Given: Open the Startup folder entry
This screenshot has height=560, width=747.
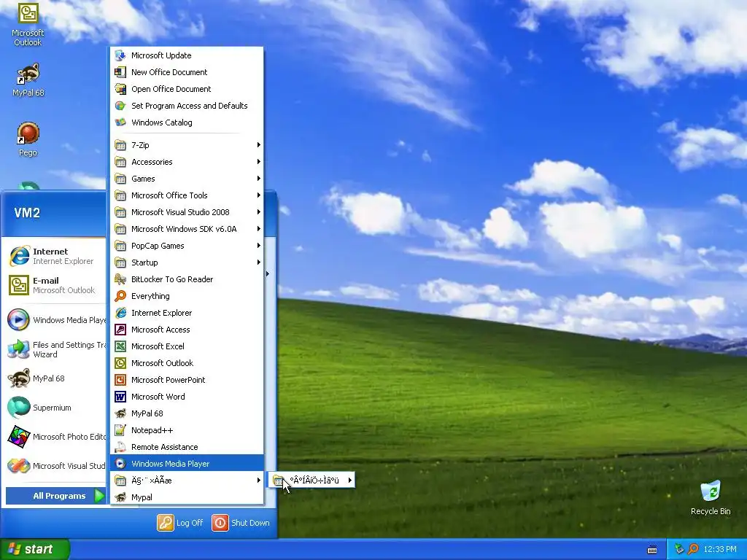Looking at the screenshot, I should pos(187,262).
